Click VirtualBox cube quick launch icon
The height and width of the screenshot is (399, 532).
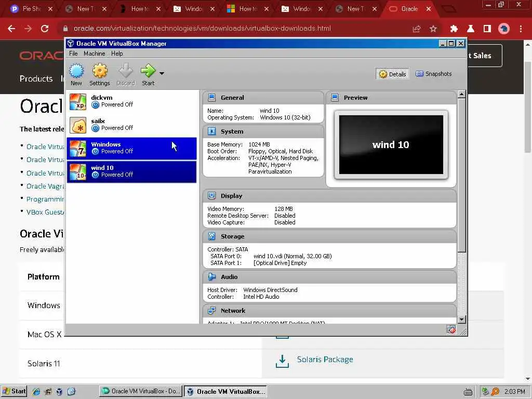pos(59,392)
